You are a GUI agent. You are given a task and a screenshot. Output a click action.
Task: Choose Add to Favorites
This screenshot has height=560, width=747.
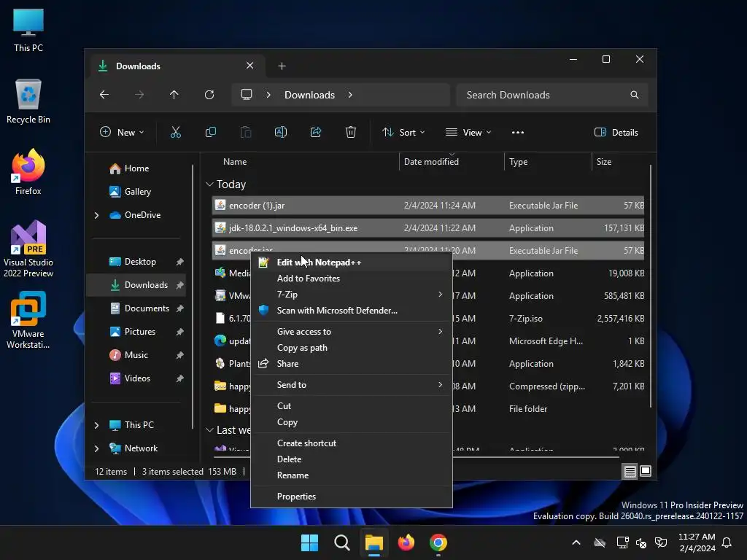pyautogui.click(x=352, y=279)
